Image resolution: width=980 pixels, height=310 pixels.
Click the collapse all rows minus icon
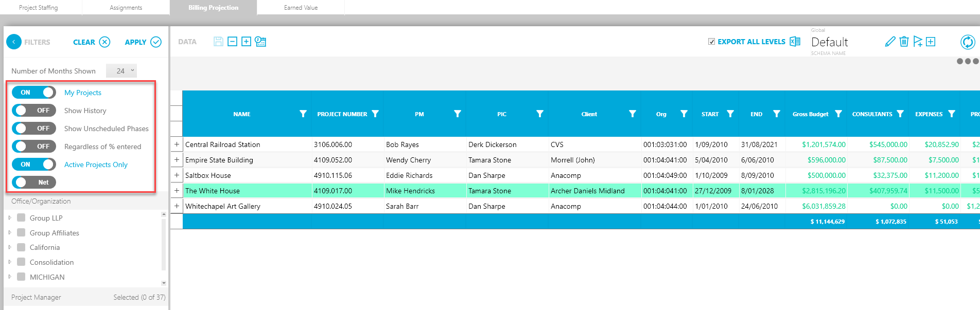(233, 42)
